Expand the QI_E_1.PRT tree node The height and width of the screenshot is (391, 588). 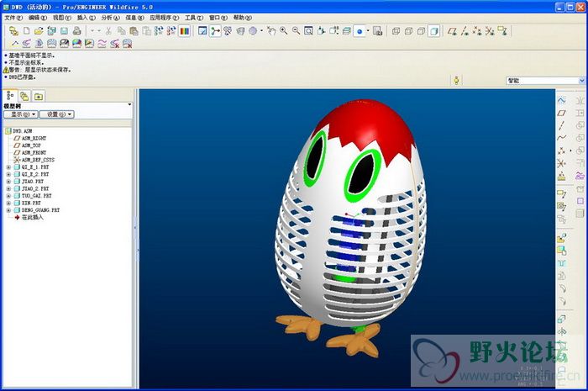(8, 167)
